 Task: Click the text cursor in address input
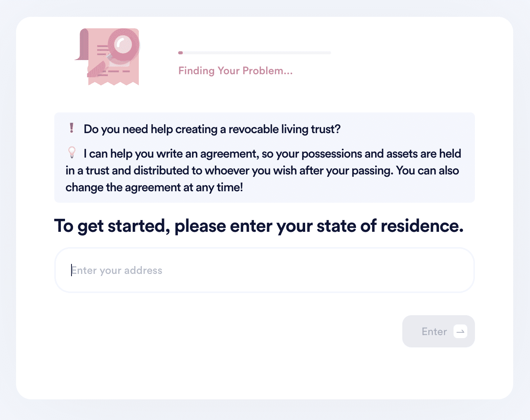tap(72, 270)
